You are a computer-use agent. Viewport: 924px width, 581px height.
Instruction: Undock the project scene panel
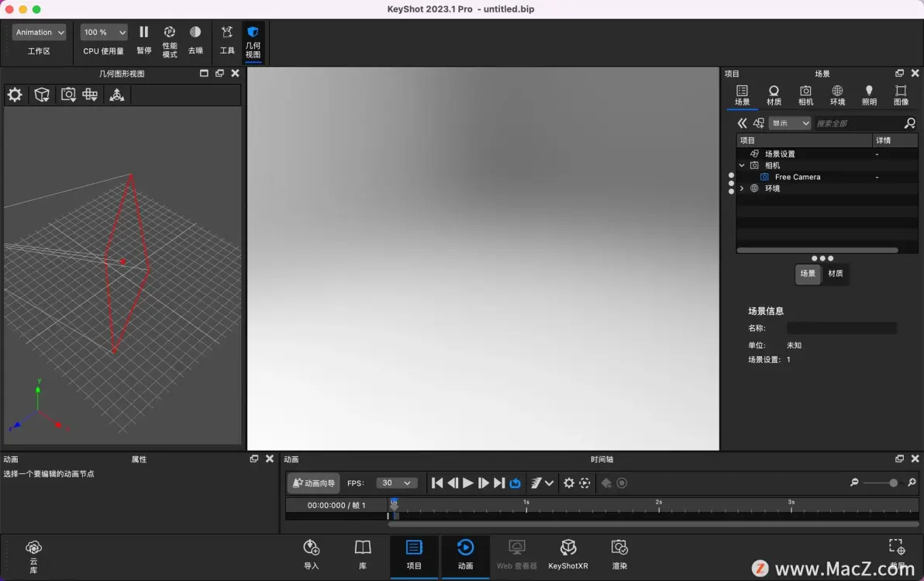[899, 73]
